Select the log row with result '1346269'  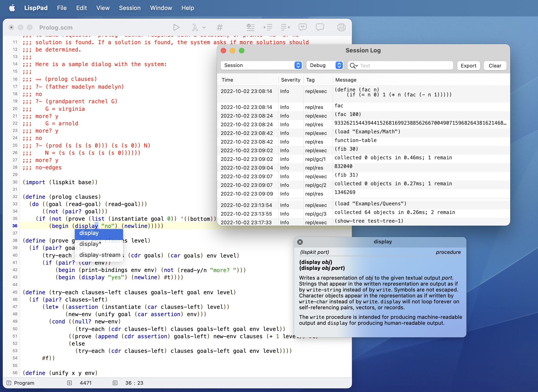(363, 193)
